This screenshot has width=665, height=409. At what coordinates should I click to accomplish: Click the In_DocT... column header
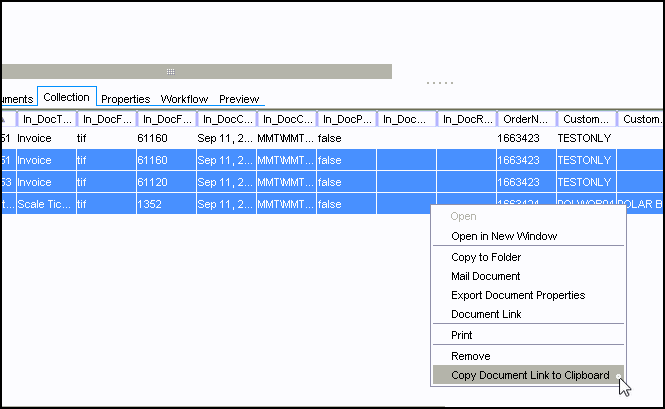46,119
